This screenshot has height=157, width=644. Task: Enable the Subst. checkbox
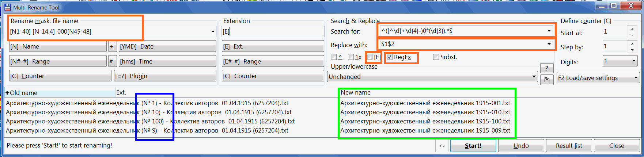(436, 57)
